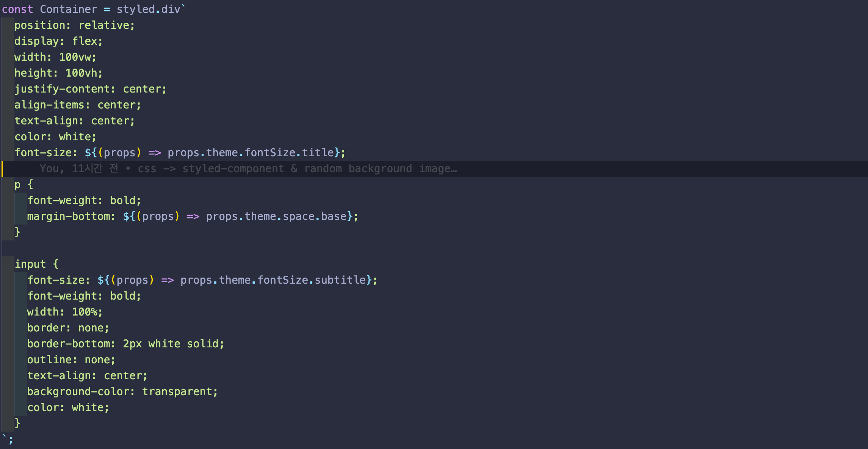Click the height: 100vh value
The width and height of the screenshot is (868, 449).
[x=83, y=73]
